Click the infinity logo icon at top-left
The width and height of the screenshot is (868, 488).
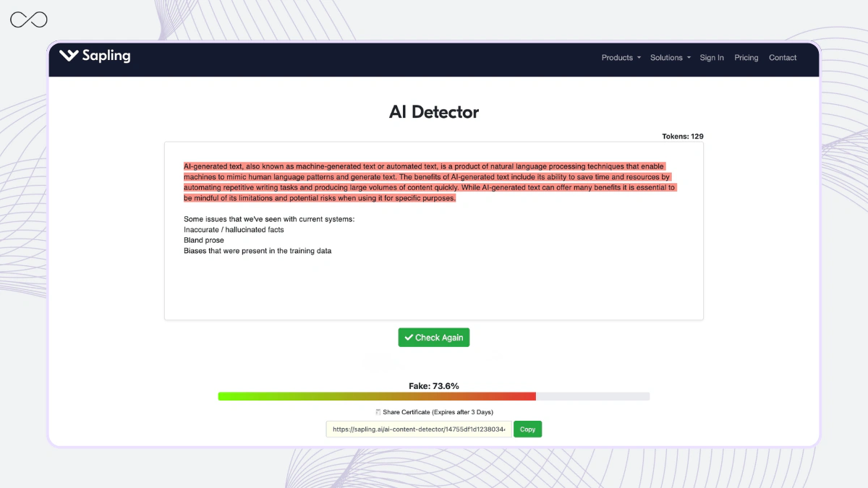[x=29, y=20]
